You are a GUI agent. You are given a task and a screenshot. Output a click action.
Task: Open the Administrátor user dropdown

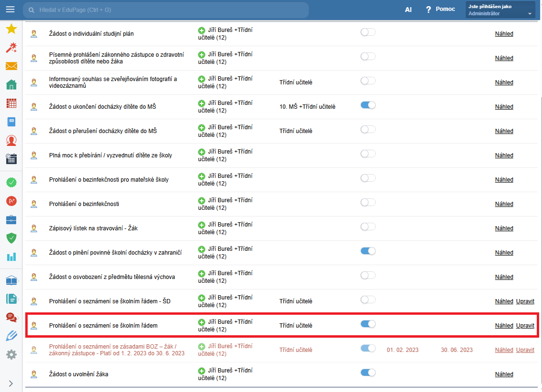point(500,10)
